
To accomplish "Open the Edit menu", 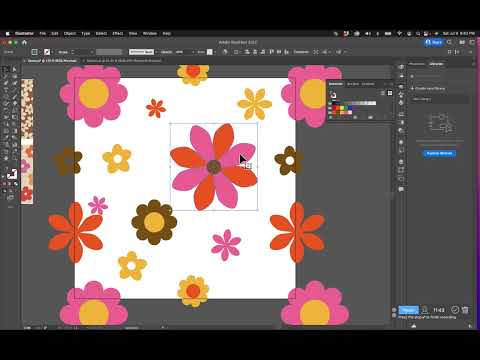I will pyautogui.click(x=55, y=33).
